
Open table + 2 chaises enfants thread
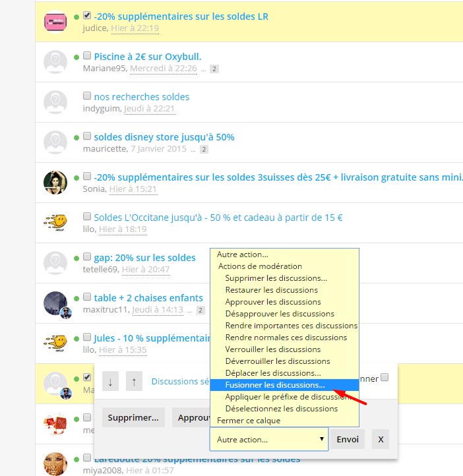tap(148, 298)
